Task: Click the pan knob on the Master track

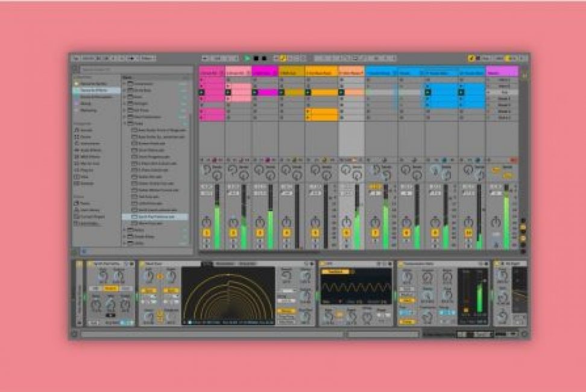Action: point(496,222)
